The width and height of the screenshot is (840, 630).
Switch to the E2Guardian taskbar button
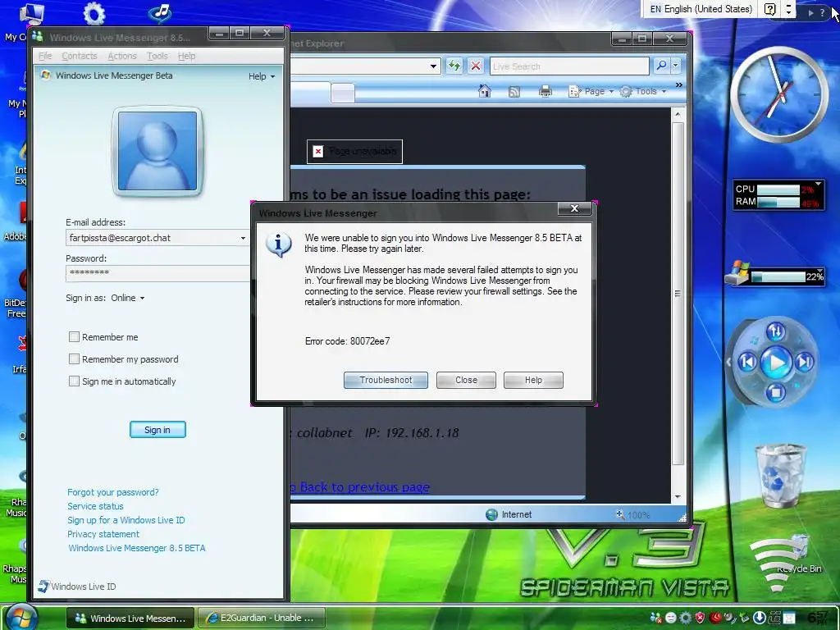click(x=261, y=618)
